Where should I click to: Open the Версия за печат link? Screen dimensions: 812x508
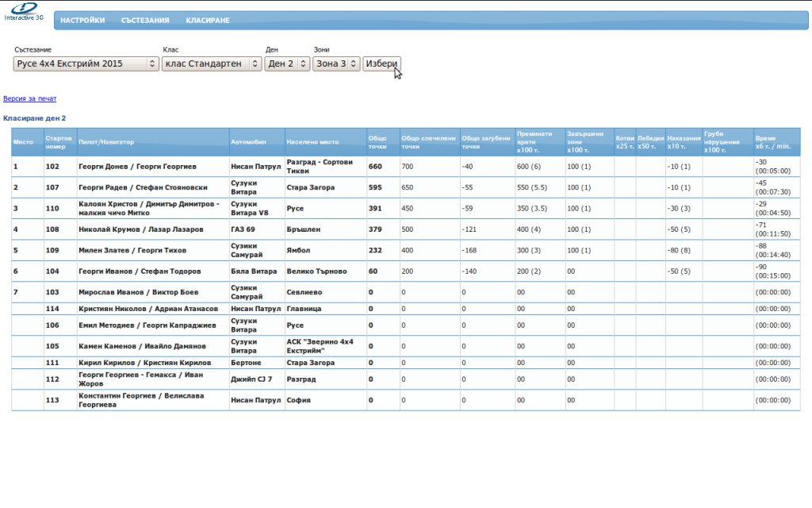click(30, 99)
